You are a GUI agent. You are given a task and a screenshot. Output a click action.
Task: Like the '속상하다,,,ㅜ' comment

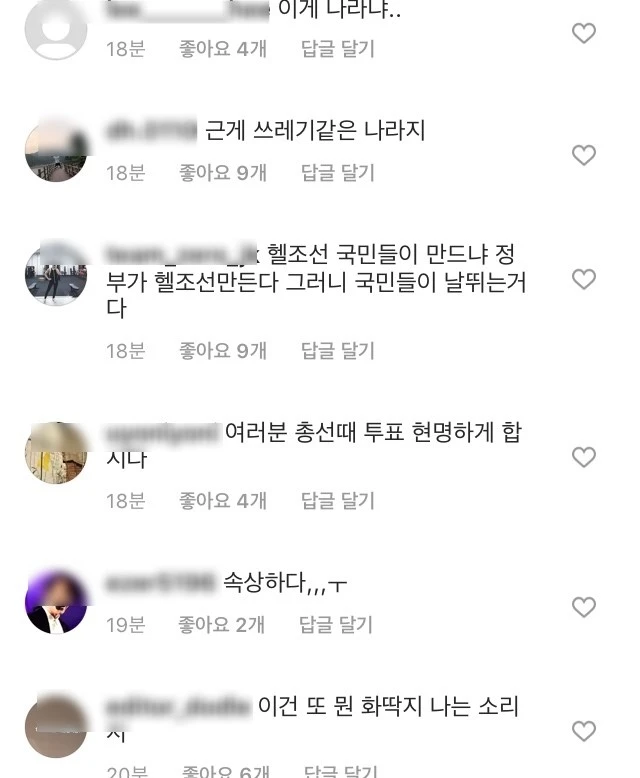[x=583, y=607]
